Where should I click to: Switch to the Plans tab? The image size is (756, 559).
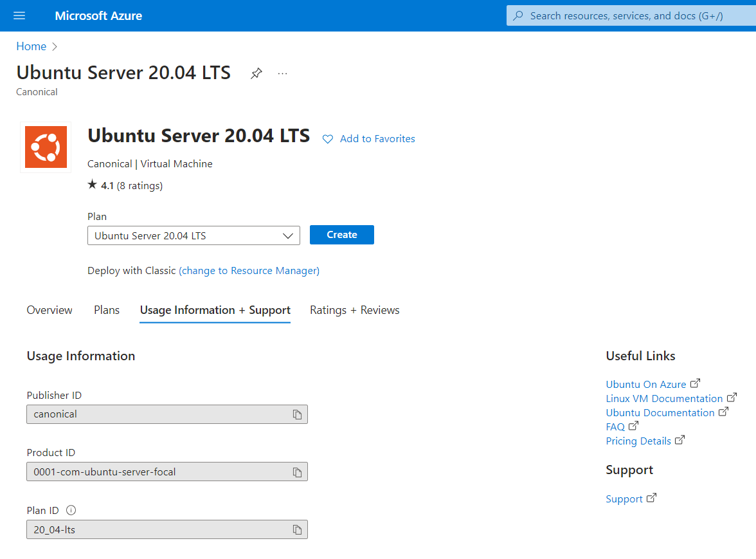click(107, 310)
